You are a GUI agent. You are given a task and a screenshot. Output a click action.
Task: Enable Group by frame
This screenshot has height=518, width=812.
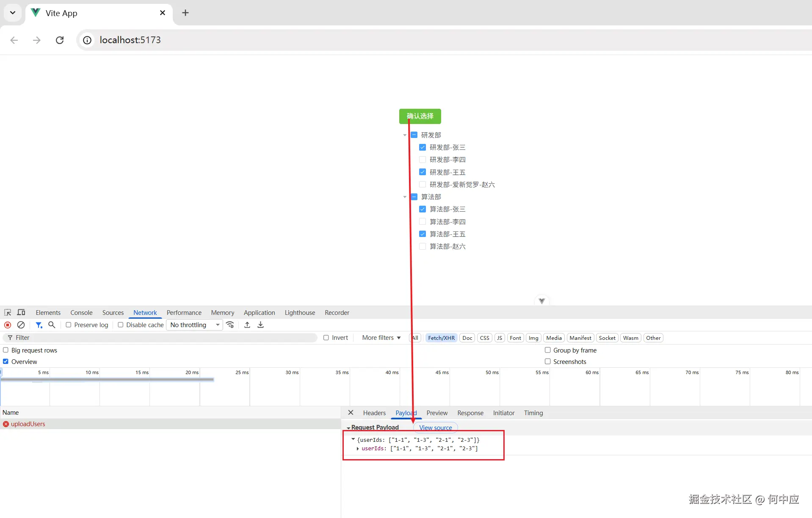click(548, 350)
